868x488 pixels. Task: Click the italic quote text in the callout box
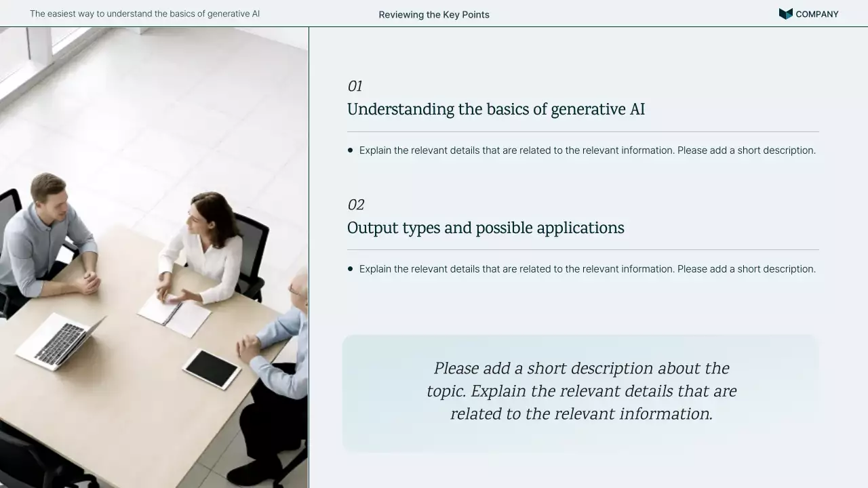(581, 391)
